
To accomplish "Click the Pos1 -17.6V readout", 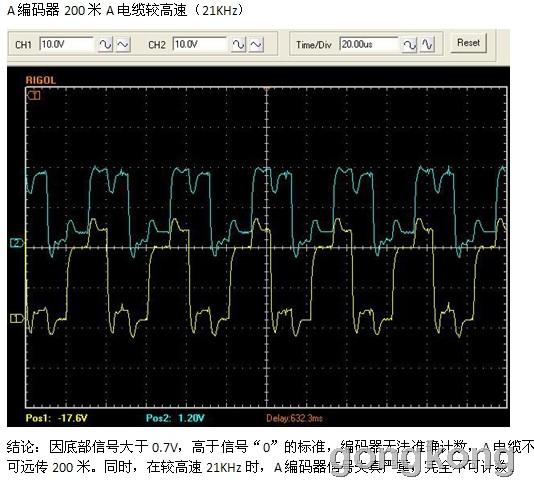I will click(x=57, y=418).
